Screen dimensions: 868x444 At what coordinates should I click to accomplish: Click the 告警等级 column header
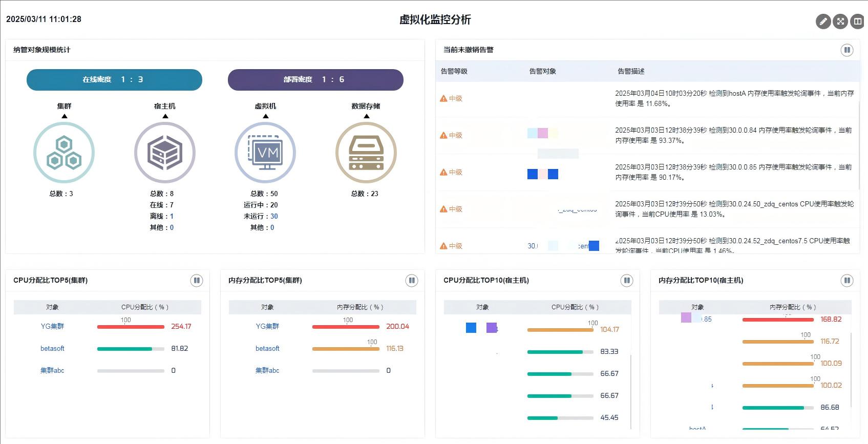point(454,71)
